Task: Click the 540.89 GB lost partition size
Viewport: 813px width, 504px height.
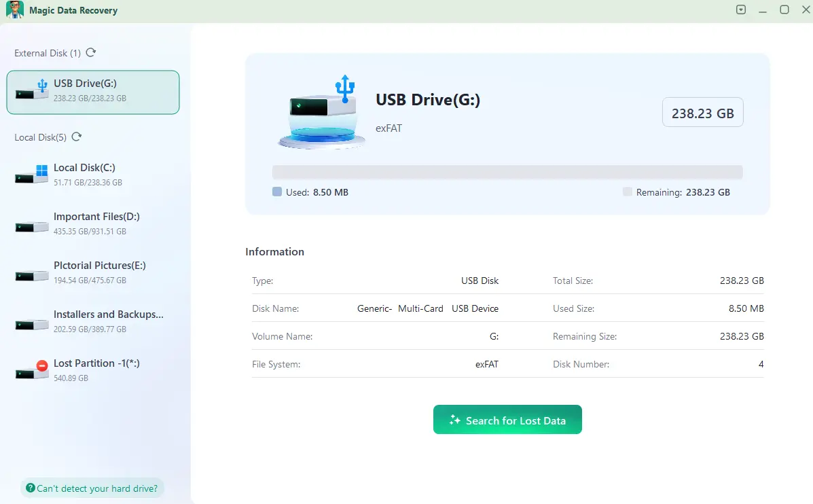Action: [x=71, y=378]
